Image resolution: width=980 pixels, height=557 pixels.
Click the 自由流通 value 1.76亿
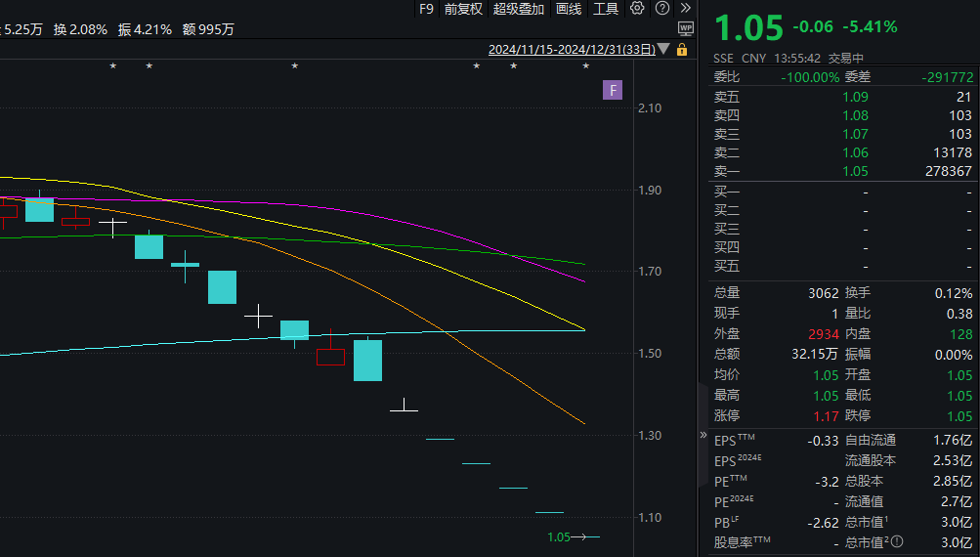953,440
